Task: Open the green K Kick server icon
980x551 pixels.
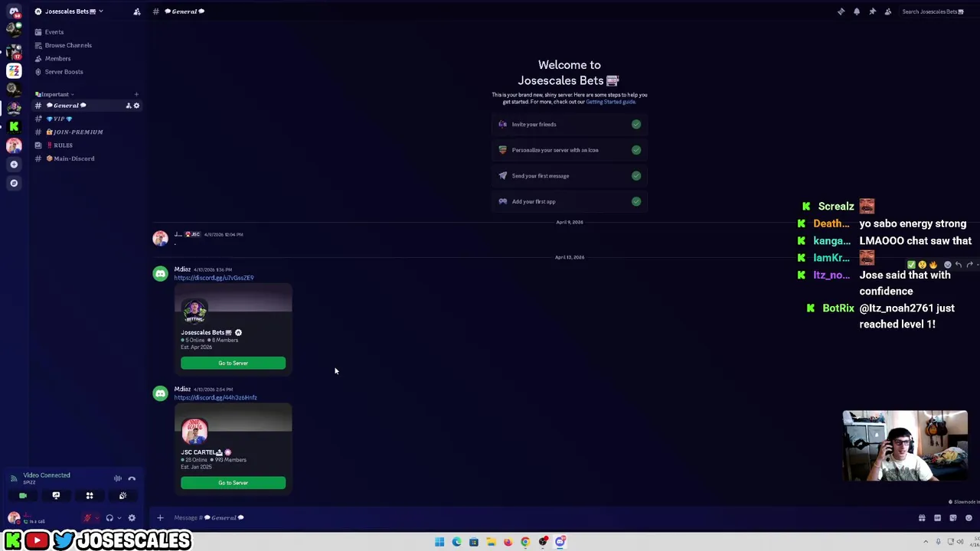Action: (14, 126)
